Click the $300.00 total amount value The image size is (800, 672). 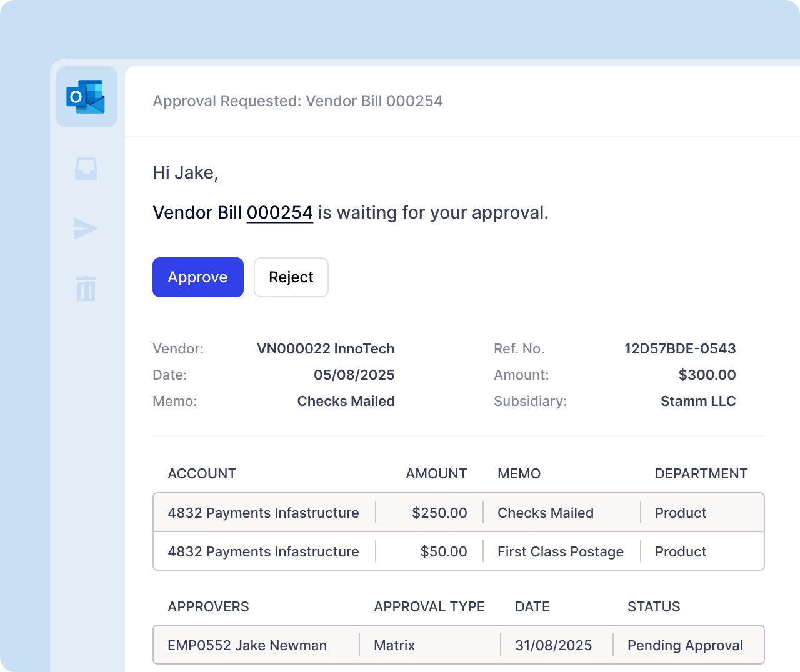[707, 375]
